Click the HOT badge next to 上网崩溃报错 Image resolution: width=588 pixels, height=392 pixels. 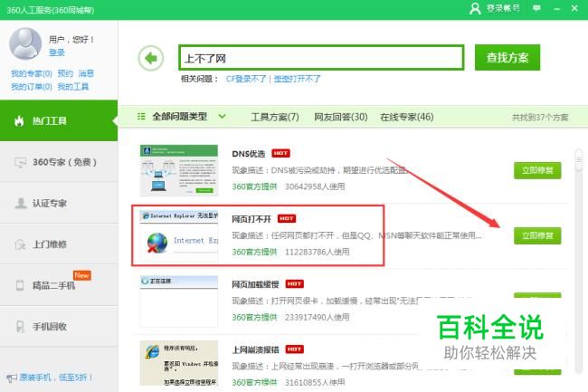pos(294,349)
